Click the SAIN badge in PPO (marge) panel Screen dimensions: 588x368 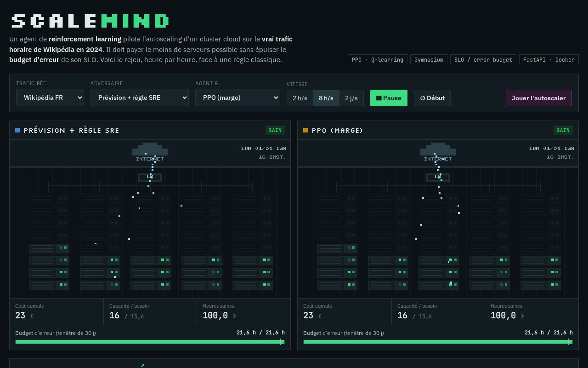563,130
